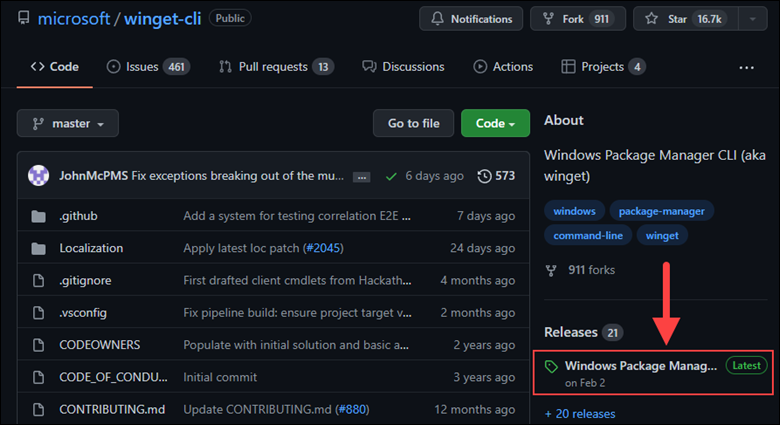Open the Actions tab
This screenshot has width=780, height=425.
tap(503, 67)
